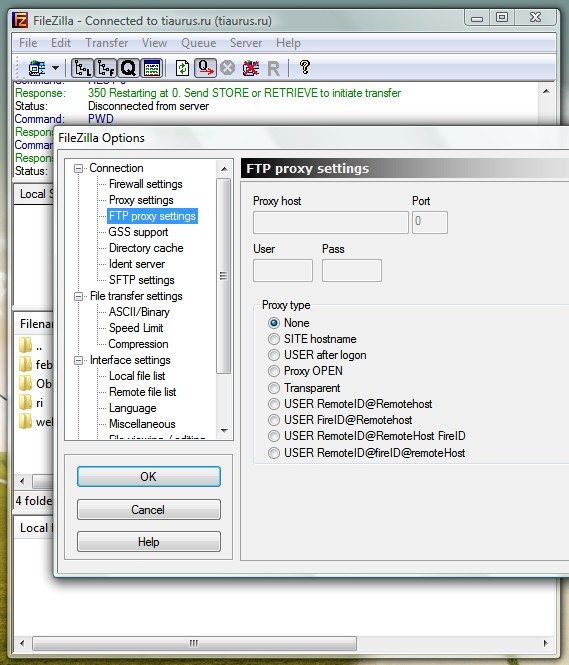Select Miscellaneous tree item
The width and height of the screenshot is (569, 665).
(x=142, y=424)
